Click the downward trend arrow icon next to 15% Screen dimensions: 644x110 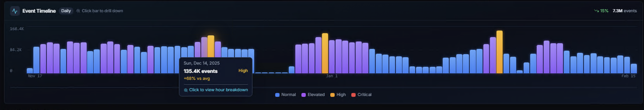click(x=596, y=11)
